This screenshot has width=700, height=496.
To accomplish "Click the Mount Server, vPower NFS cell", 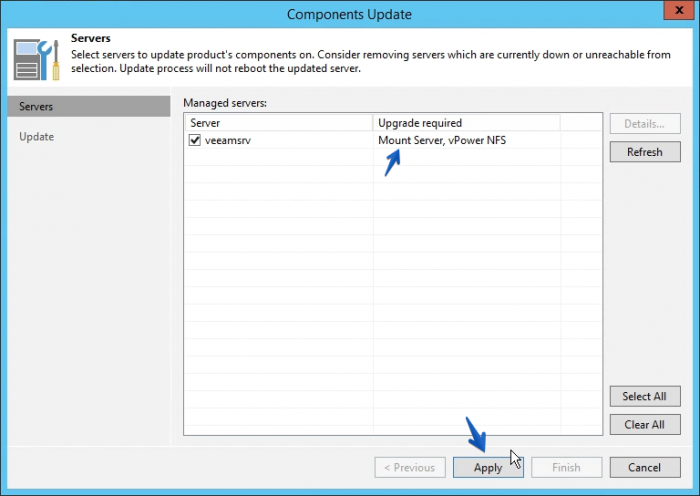I will 442,140.
